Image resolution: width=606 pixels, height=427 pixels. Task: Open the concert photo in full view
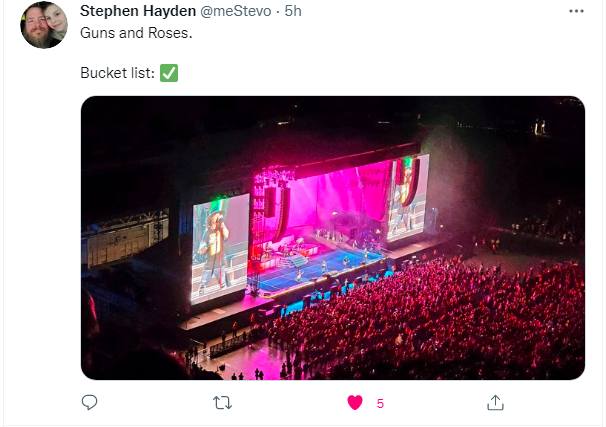(x=332, y=237)
